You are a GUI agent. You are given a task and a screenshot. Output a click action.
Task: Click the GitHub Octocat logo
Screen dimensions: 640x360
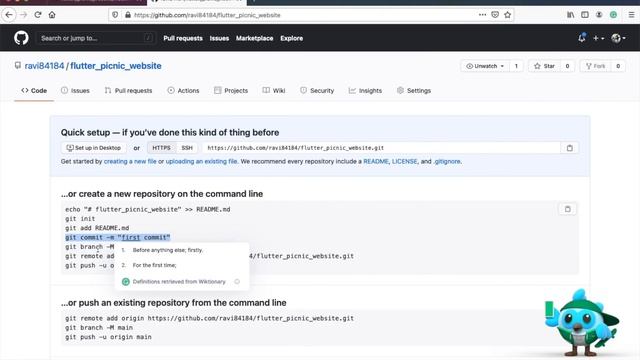coord(21,38)
